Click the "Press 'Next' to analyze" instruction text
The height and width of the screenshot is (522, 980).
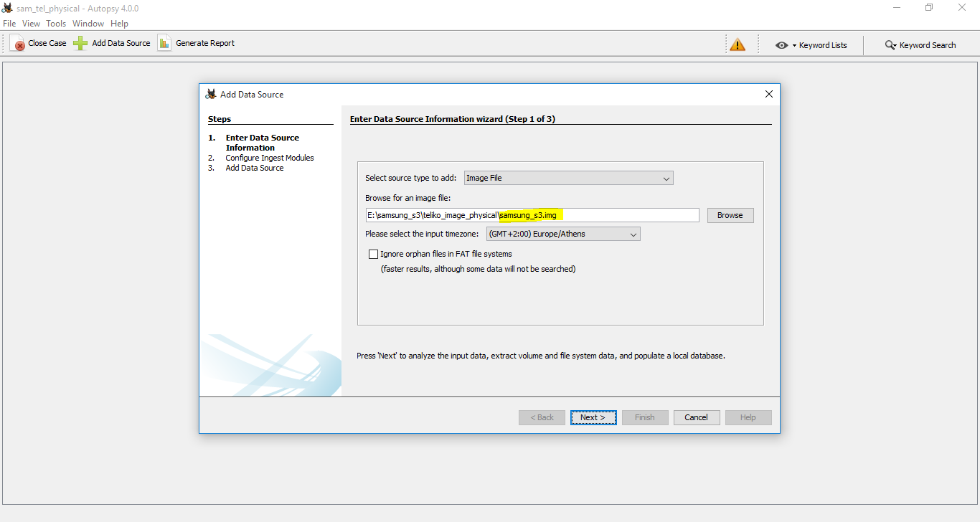[541, 356]
